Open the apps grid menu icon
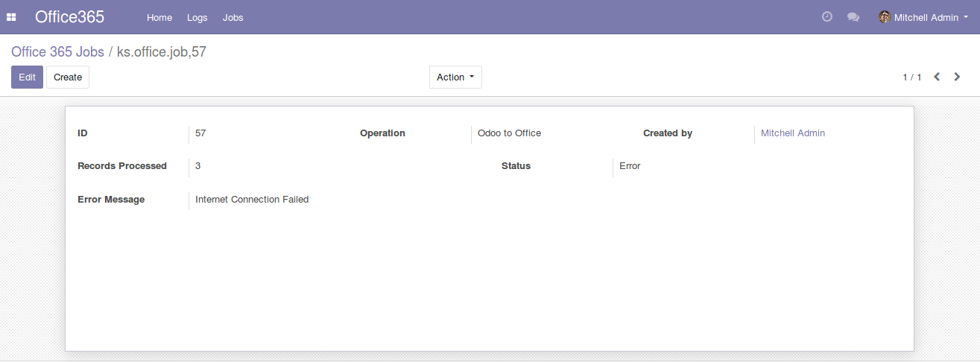 tap(11, 17)
